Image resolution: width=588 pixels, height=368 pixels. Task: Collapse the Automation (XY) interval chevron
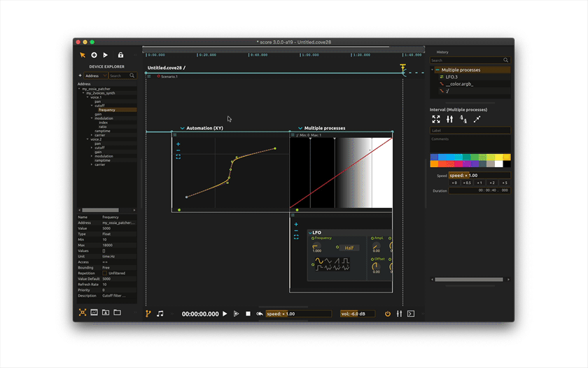183,128
